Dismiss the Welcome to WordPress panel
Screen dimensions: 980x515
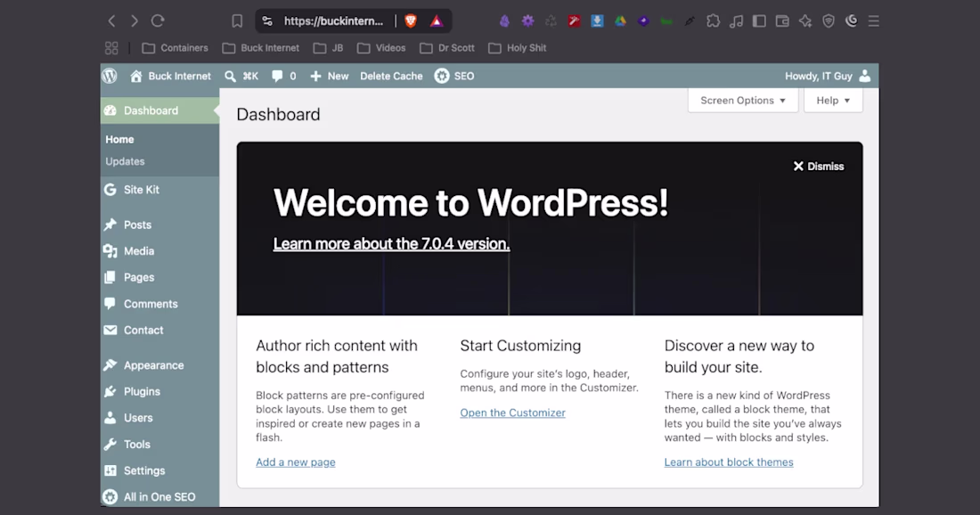click(818, 167)
